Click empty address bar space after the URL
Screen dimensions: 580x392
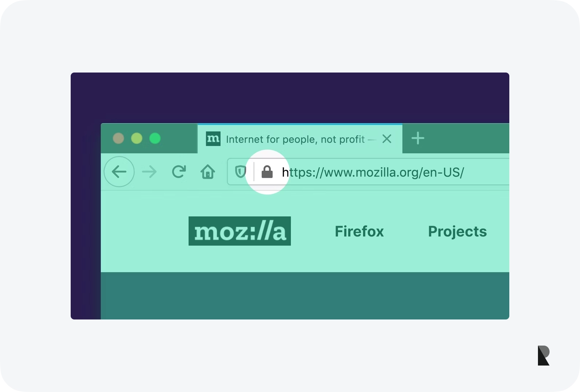coord(487,172)
